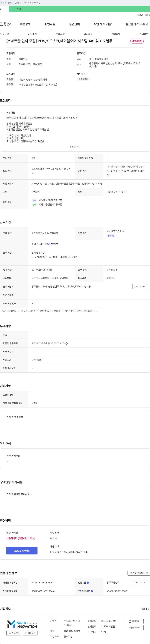Click 기타(PC업무 능력) computer skills cell

click(50, 343)
